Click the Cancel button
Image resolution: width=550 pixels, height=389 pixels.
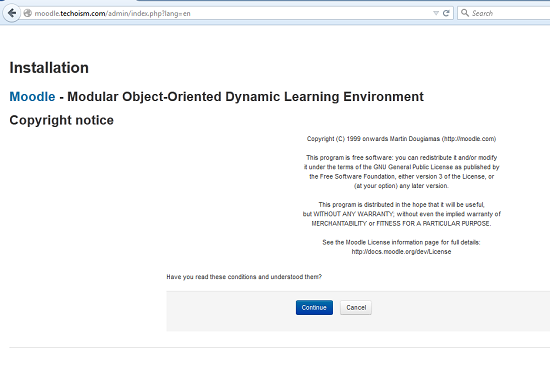pyautogui.click(x=356, y=308)
